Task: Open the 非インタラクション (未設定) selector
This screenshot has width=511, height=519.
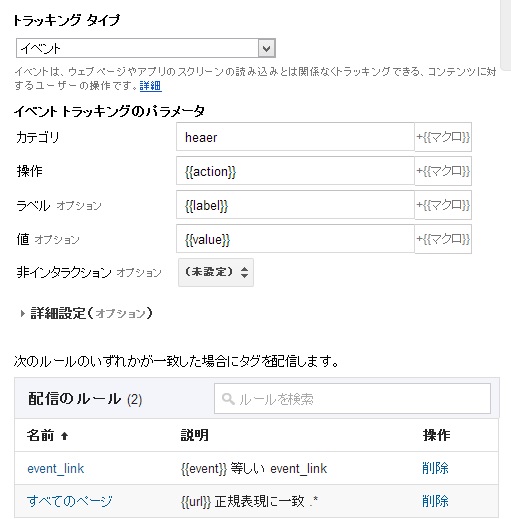Action: pyautogui.click(x=216, y=272)
